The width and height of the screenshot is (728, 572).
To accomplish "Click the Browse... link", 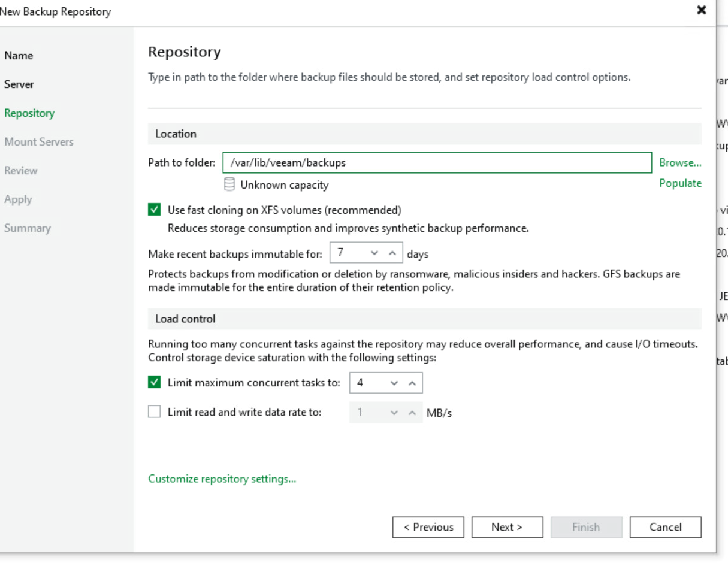I will click(680, 162).
